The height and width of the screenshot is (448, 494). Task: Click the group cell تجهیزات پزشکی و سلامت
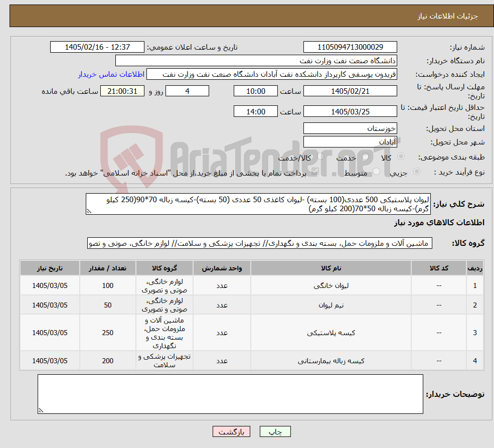[164, 361]
